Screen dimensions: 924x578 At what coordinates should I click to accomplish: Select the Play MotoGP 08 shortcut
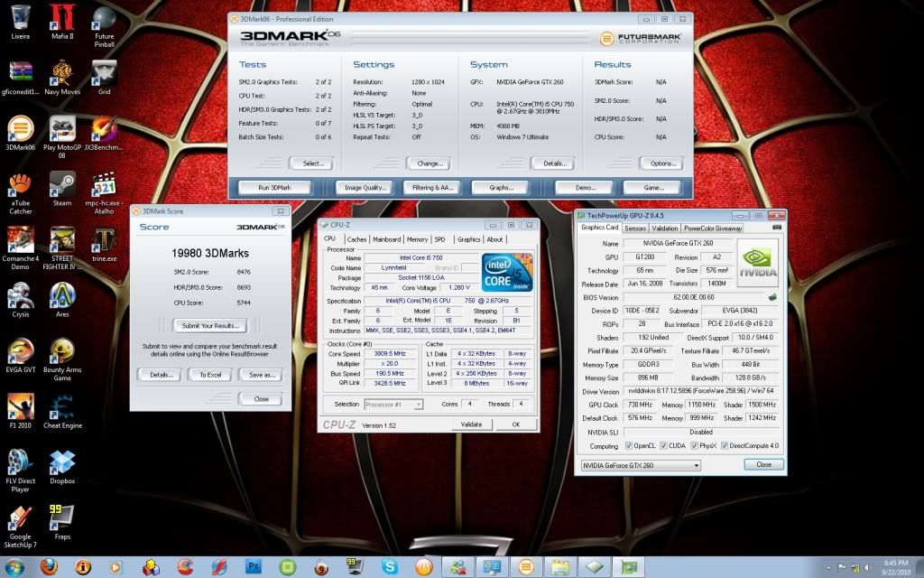pos(62,137)
